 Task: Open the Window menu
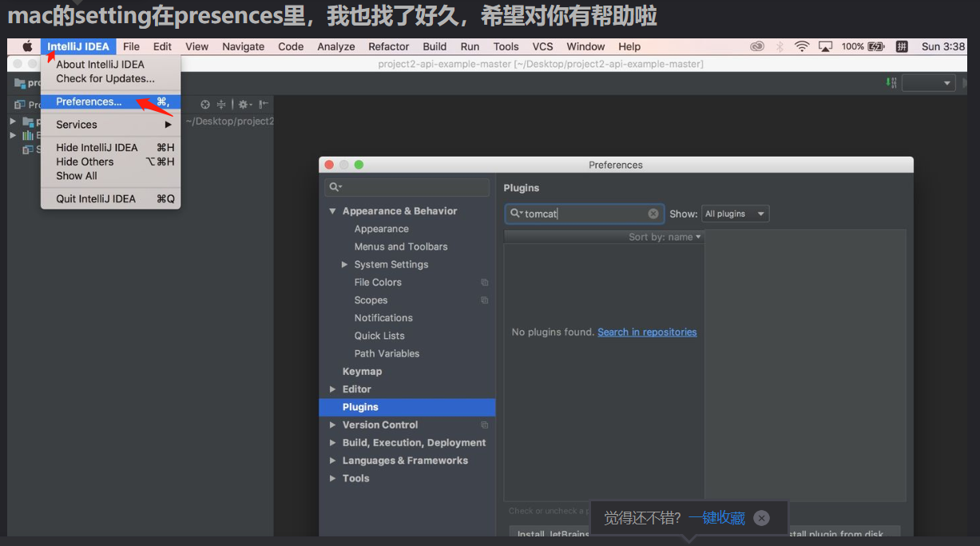click(x=585, y=46)
